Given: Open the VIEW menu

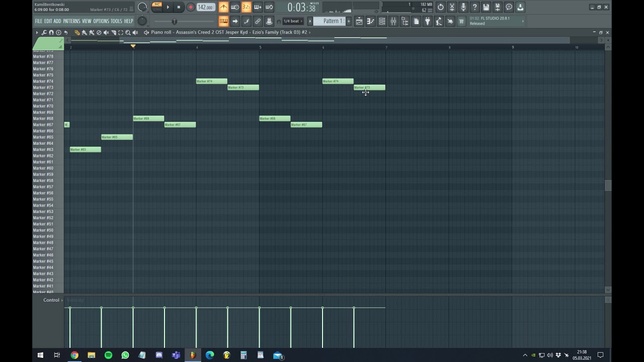Looking at the screenshot, I should coord(87,21).
